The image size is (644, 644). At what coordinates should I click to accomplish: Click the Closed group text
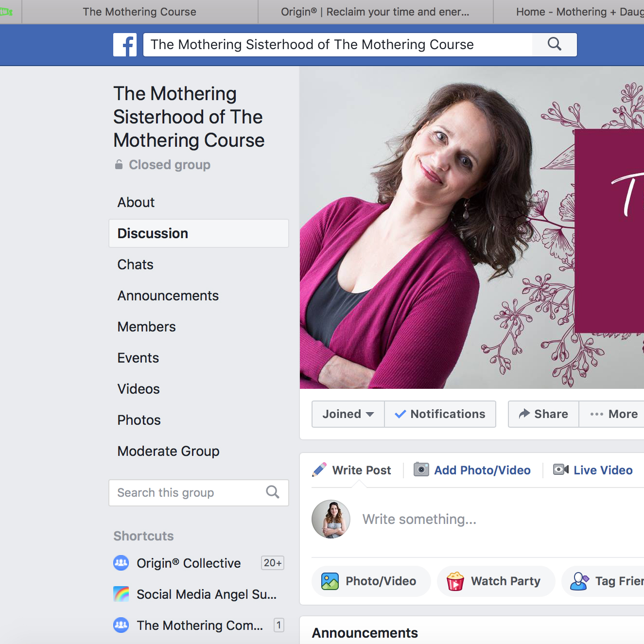pos(170,165)
